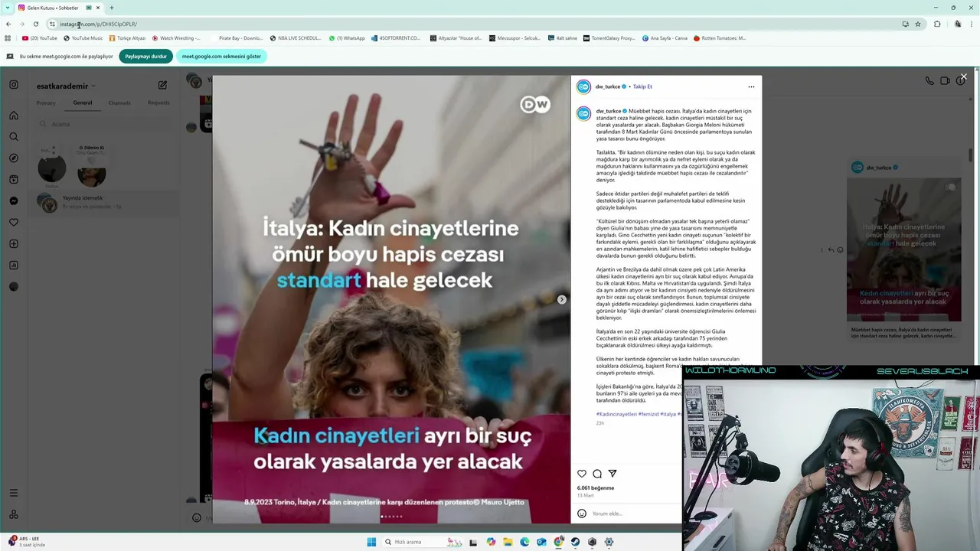Start a video call with the camera icon
980x551 pixels.
(946, 80)
